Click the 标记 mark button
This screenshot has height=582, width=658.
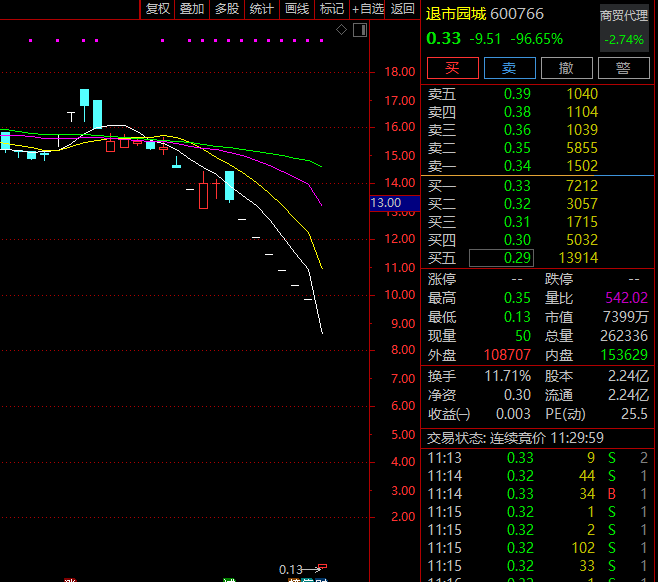click(332, 9)
